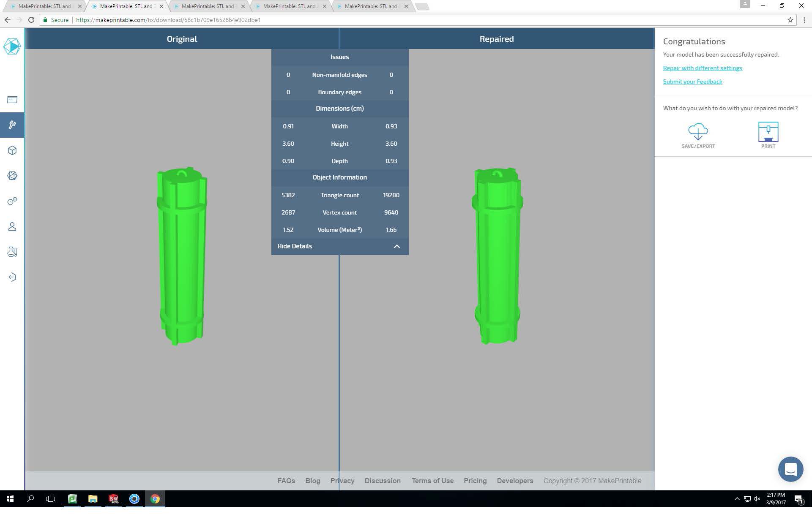
Task: Click the lab flask icon in sidebar
Action: (12, 252)
